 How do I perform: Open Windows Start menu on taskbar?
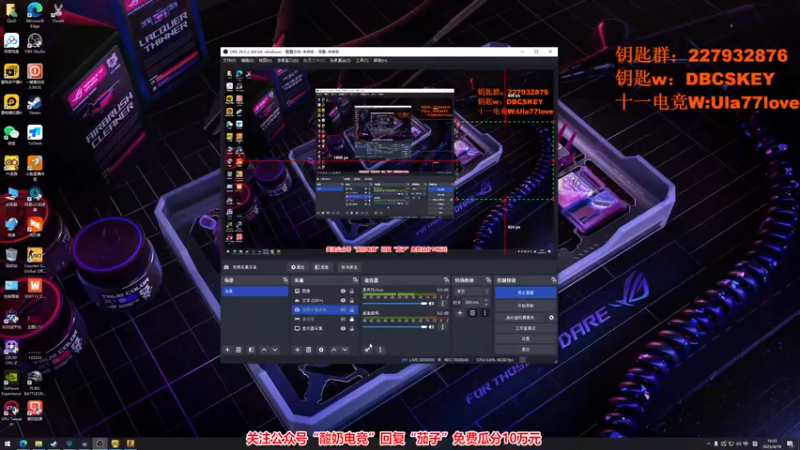(7, 443)
